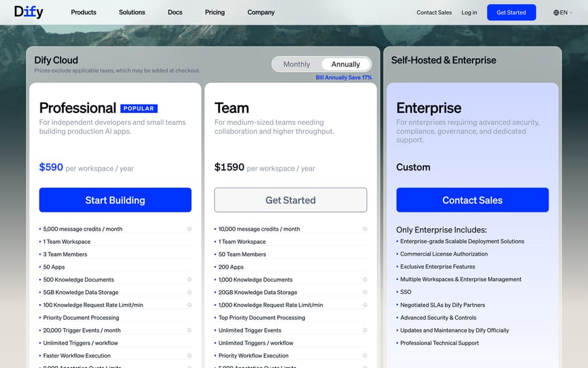Screen dimensions: 588x368
Task: Click Get Started on Team plan
Action: click(291, 200)
